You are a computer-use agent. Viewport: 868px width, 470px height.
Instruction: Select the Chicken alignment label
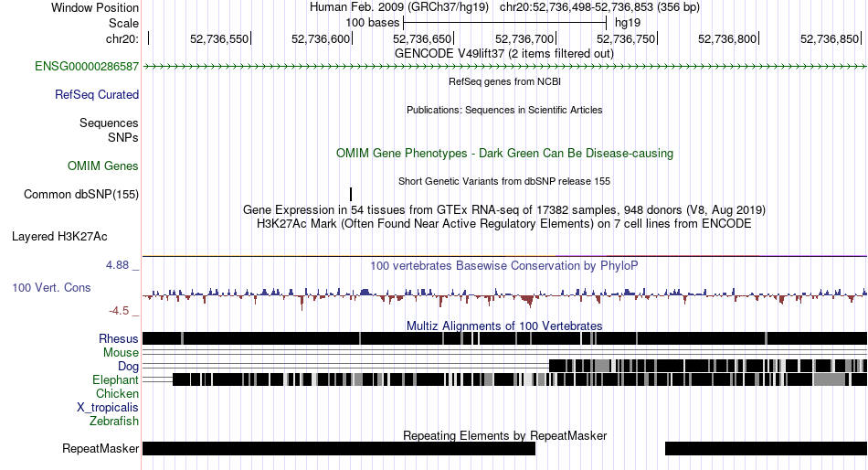pyautogui.click(x=117, y=393)
